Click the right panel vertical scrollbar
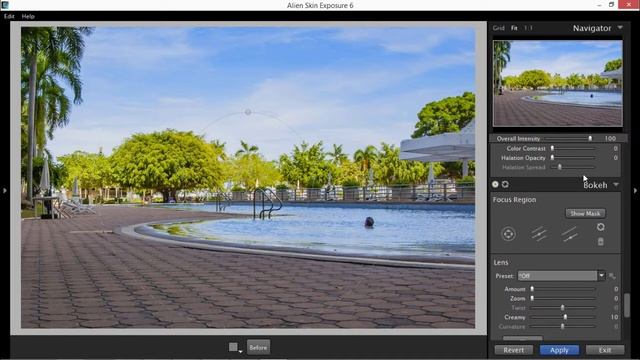The height and width of the screenshot is (360, 640). coord(627,305)
